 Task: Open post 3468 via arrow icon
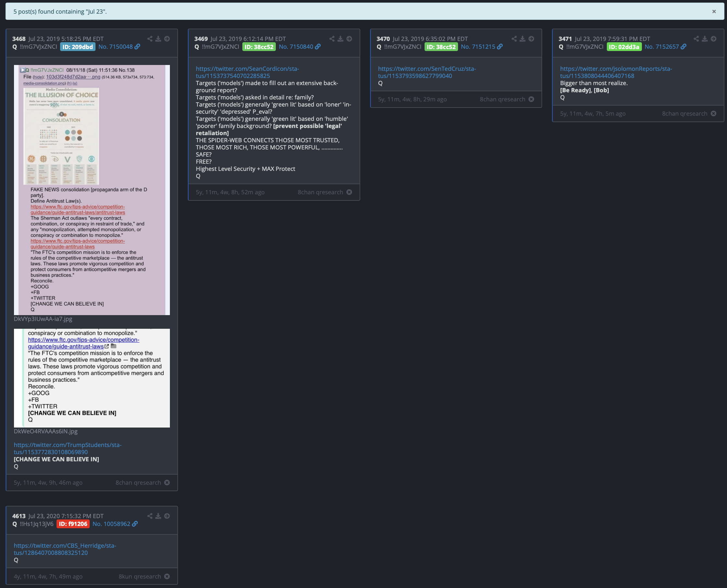tap(167, 39)
